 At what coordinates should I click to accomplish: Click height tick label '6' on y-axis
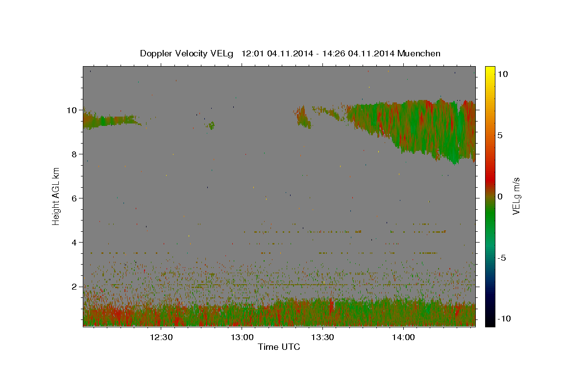[x=74, y=198]
